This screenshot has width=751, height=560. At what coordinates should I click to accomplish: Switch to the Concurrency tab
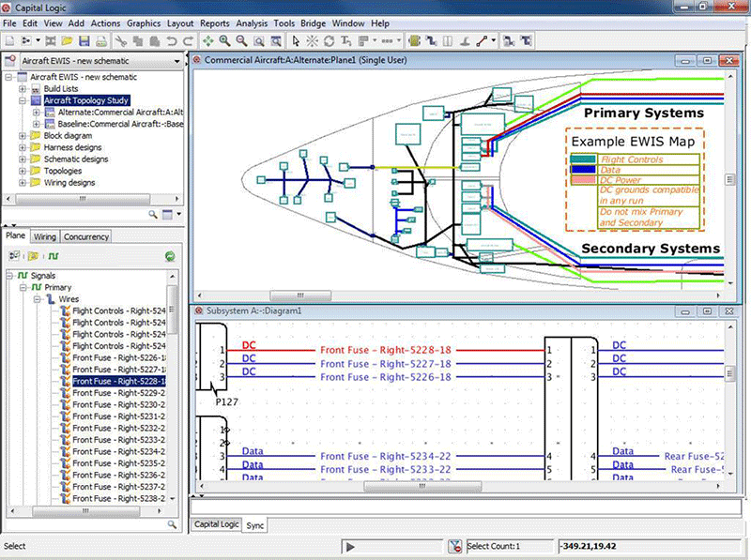[x=86, y=236]
